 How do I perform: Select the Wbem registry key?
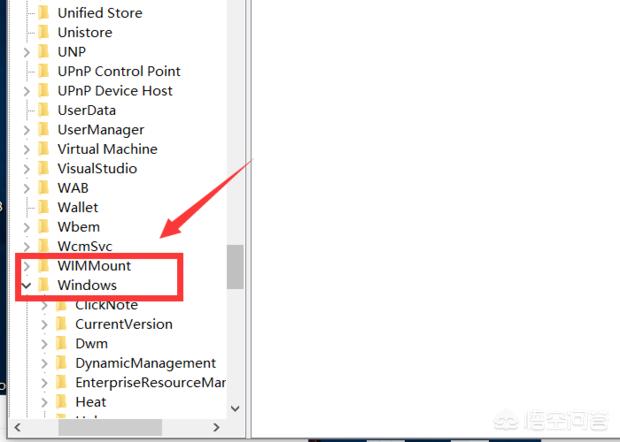[x=79, y=227]
